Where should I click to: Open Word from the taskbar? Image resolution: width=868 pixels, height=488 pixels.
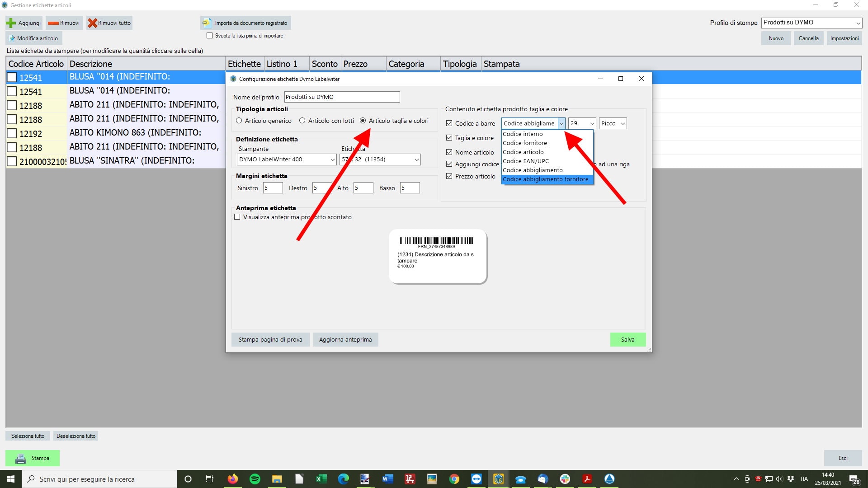[388, 479]
